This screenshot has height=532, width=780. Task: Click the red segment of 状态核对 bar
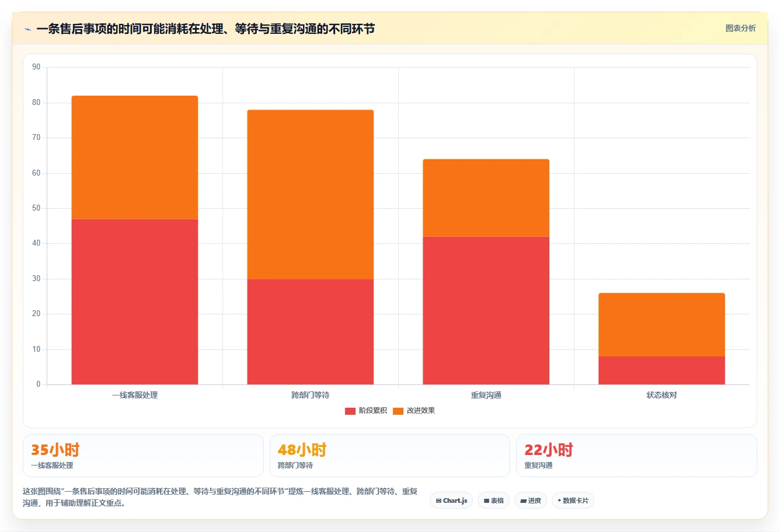pos(662,370)
